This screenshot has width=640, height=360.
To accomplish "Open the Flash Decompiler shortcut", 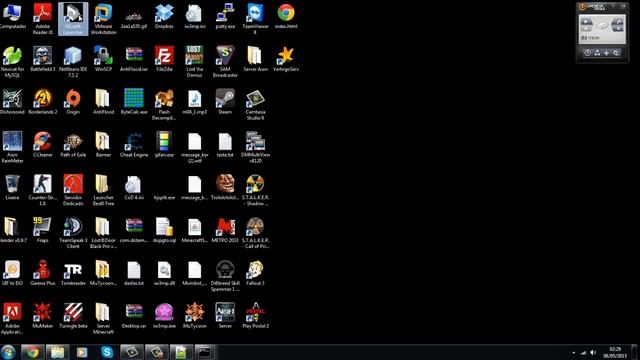I will 164,104.
